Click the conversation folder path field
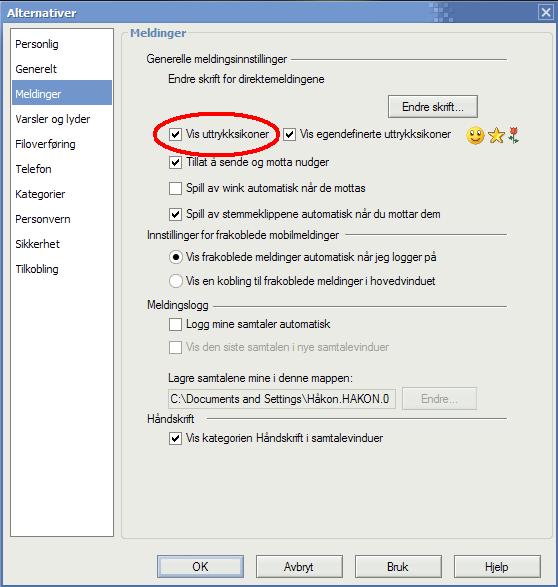Viewport: 558px width, 587px height. pos(282,399)
